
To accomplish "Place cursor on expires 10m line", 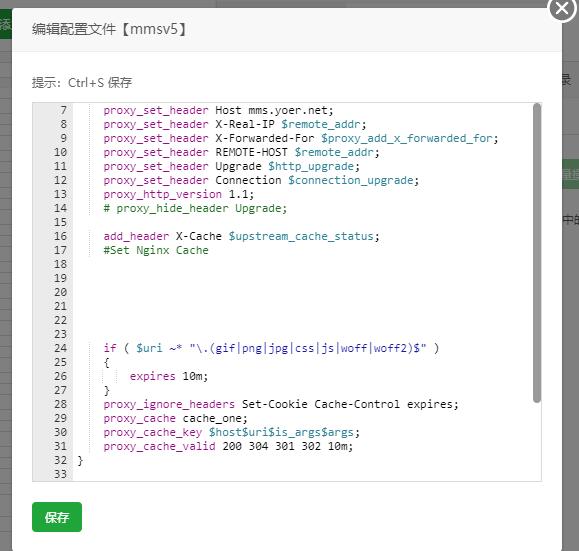I will pyautogui.click(x=169, y=376).
